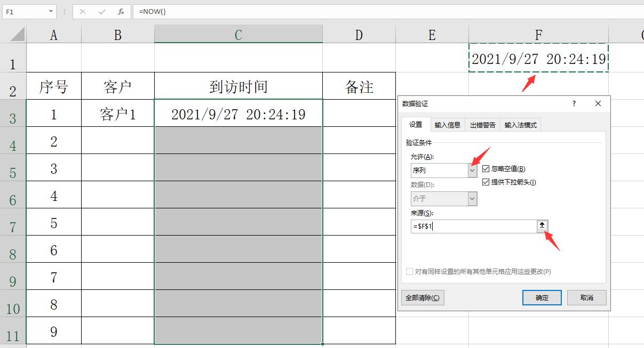Select the 输入信息 tab
The image size is (644, 348).
(x=448, y=124)
